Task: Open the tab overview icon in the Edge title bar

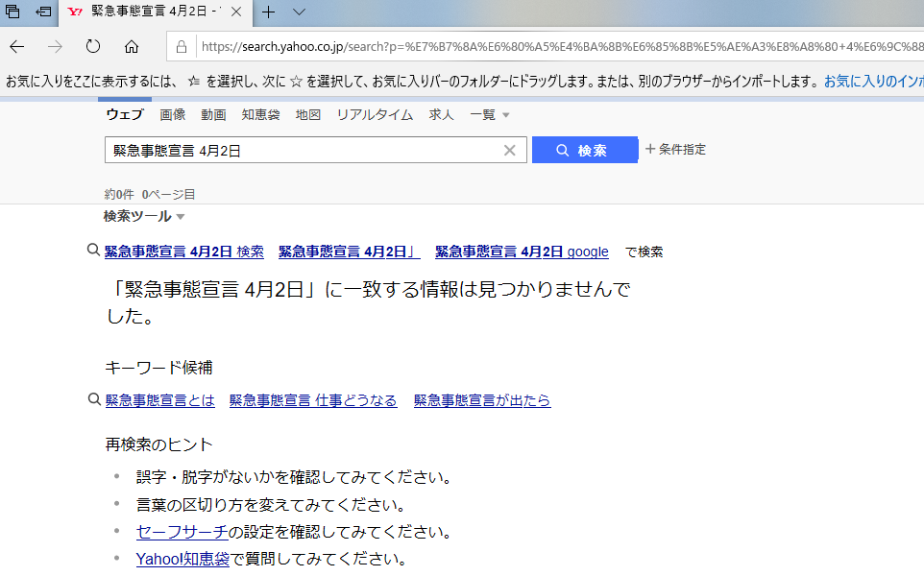Action: (12, 12)
